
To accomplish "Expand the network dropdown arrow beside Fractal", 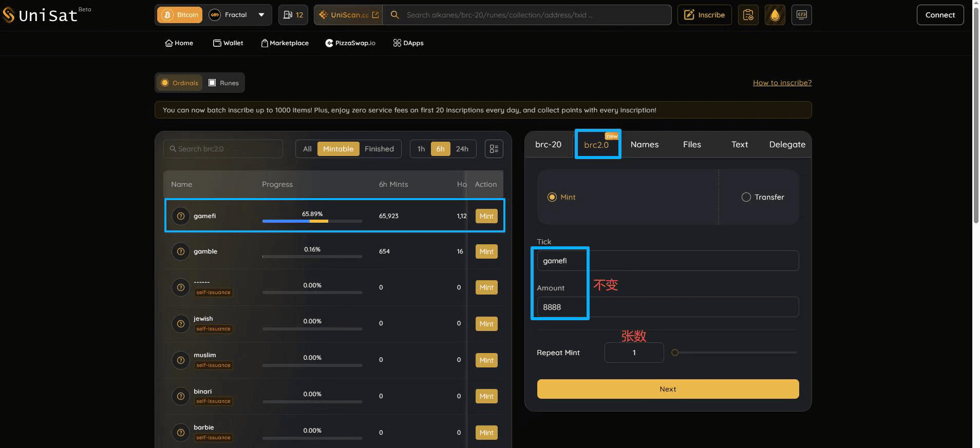I will 261,15.
